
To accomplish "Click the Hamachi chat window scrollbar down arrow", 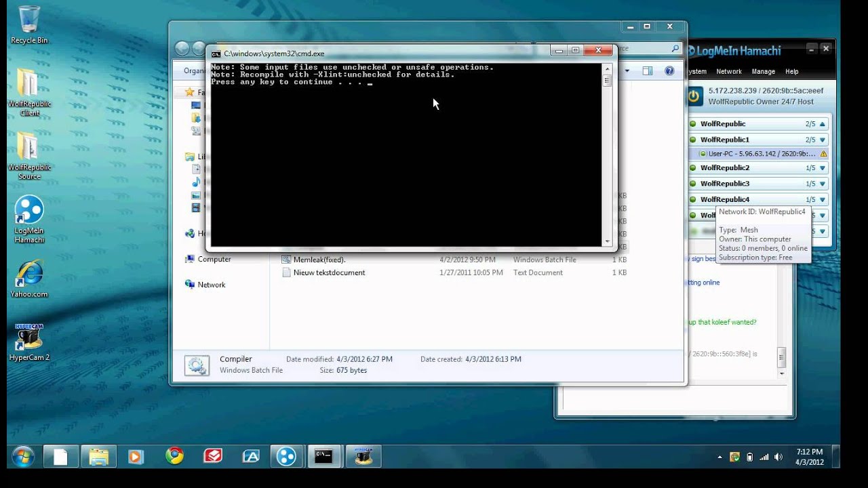I will coord(782,373).
